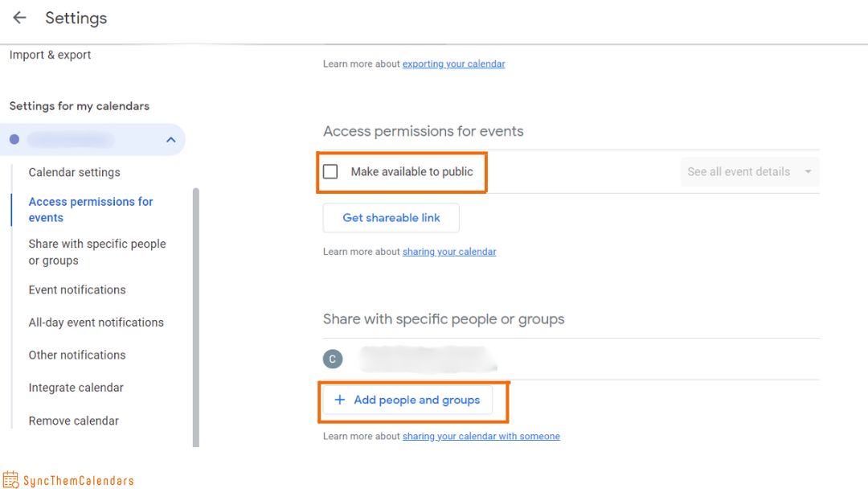Select 'Share with specific people or groups'
Viewport: 868px width, 489px height.
pyautogui.click(x=96, y=252)
